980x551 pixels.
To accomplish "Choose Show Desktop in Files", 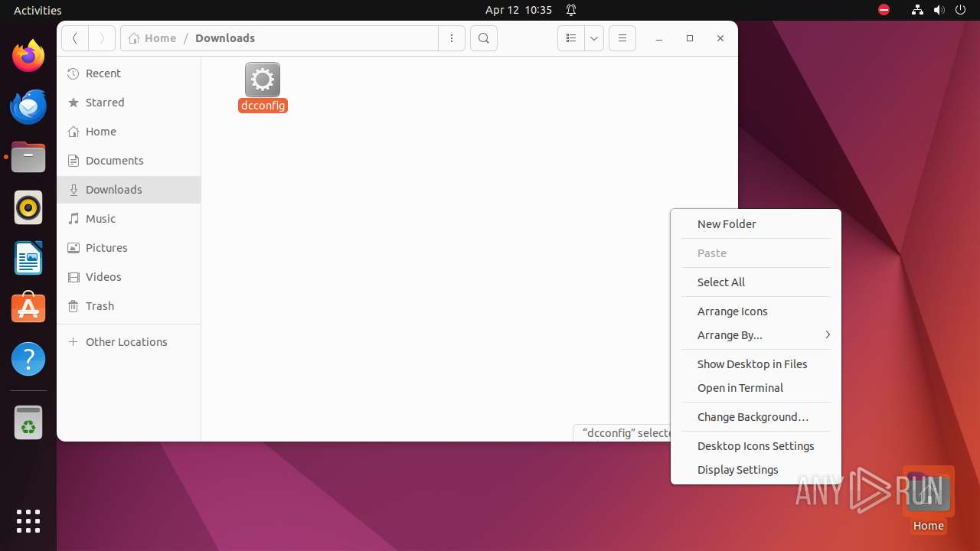I will point(756,364).
